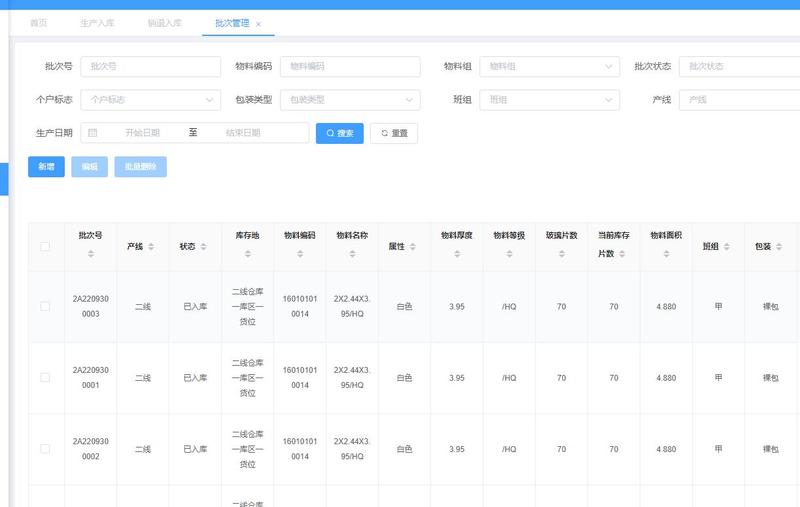The height and width of the screenshot is (507, 800).
Task: Open the 物料组 filter dropdown
Action: (x=549, y=66)
